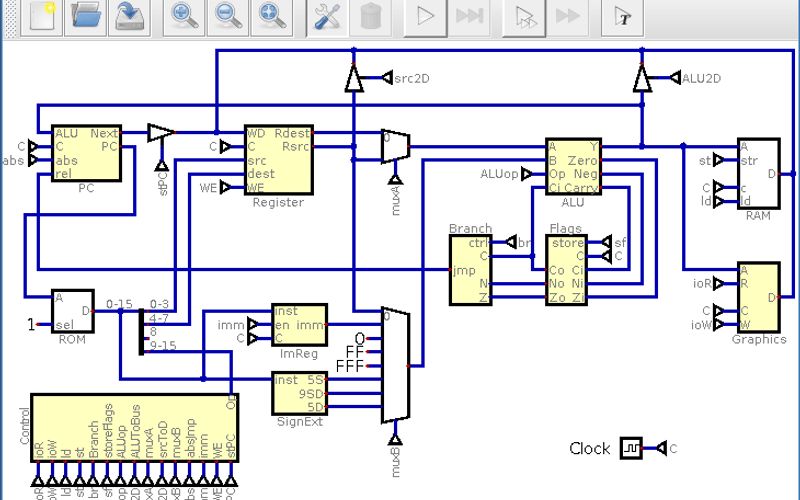Viewport: 800px width, 500px height.
Task: Click the run tests T icon
Action: pos(622,16)
